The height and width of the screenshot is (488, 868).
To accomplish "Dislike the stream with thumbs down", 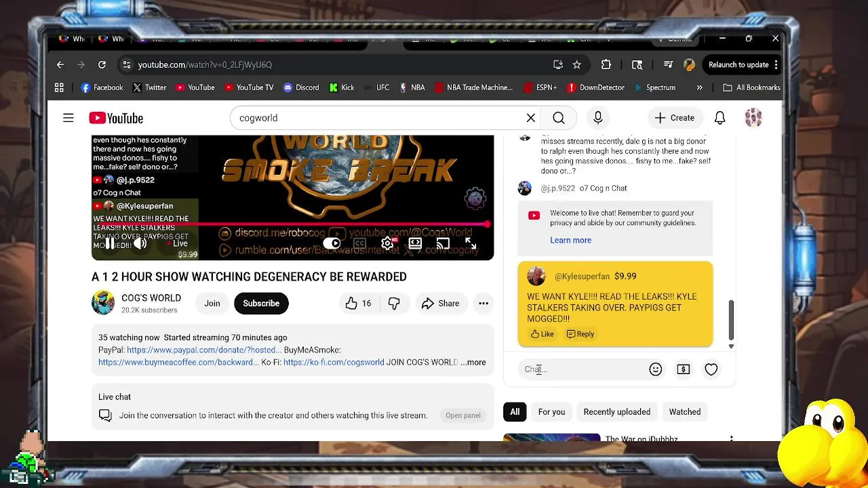I will click(x=394, y=304).
